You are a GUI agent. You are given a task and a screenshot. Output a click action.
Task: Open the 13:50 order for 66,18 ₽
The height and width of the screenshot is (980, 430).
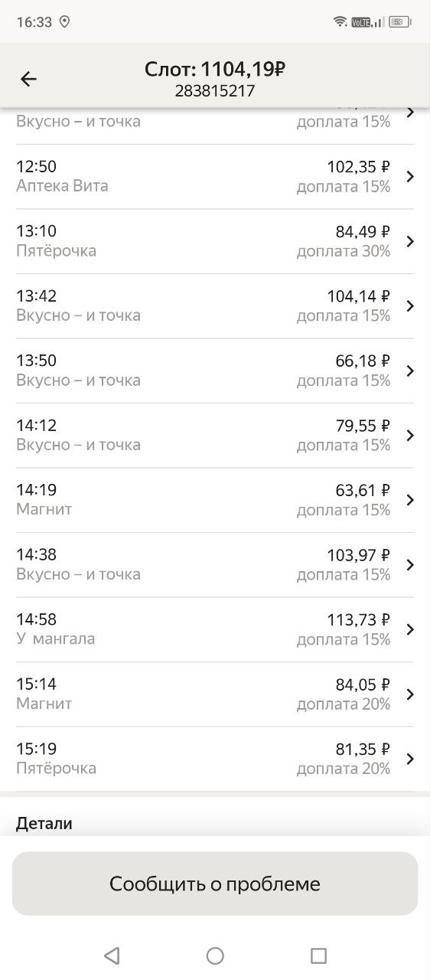[x=215, y=371]
